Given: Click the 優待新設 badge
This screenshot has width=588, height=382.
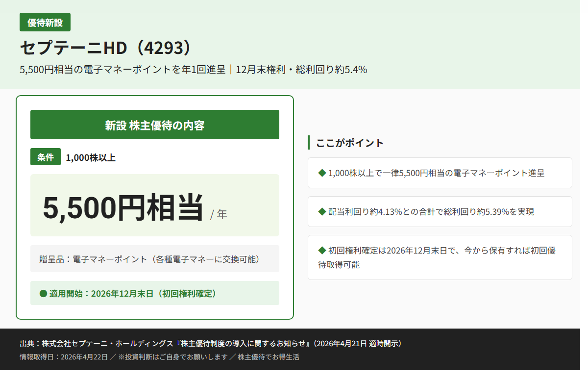Looking at the screenshot, I should pos(45,22).
